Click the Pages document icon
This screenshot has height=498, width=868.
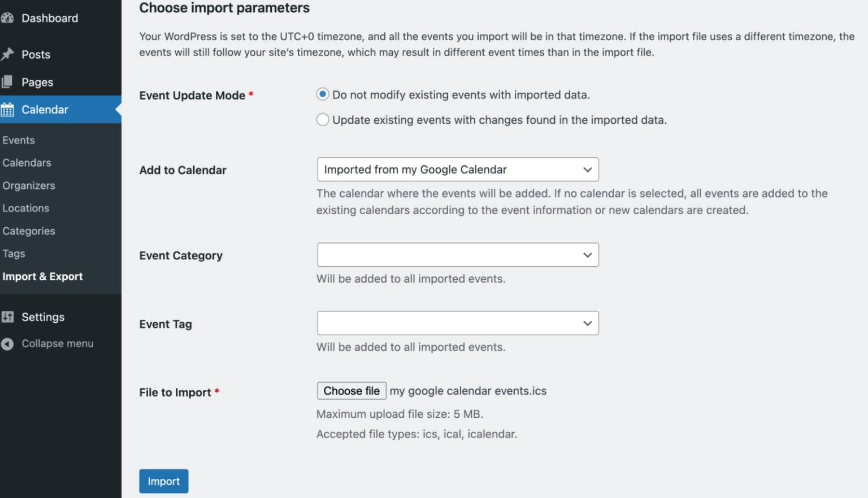tap(8, 81)
